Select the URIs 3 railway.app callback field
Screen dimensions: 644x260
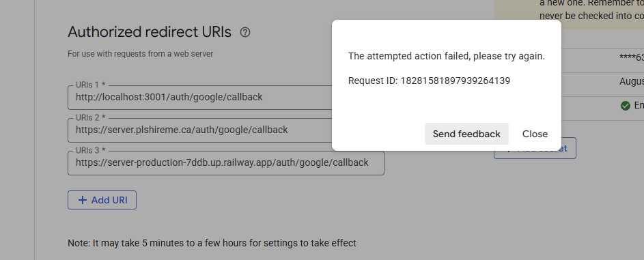click(x=226, y=163)
